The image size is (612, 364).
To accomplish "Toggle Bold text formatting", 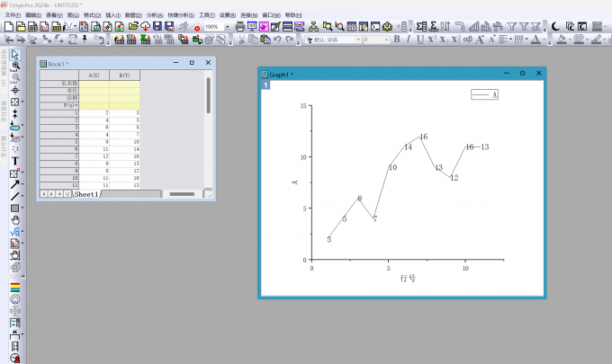I will [397, 40].
